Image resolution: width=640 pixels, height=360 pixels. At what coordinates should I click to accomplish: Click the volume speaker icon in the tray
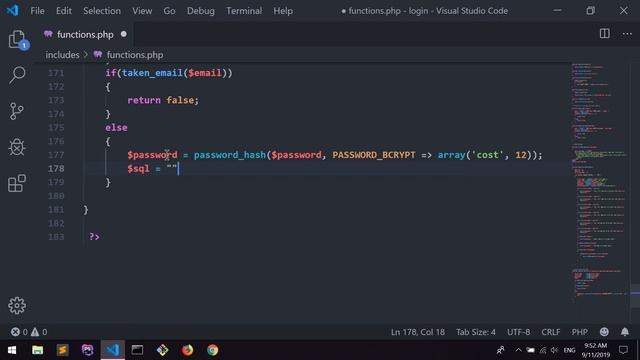click(x=554, y=350)
